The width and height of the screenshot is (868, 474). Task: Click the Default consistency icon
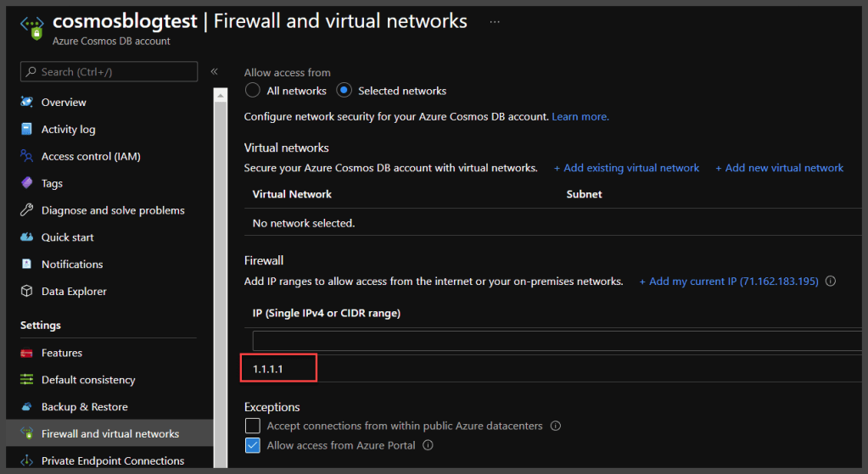click(26, 380)
